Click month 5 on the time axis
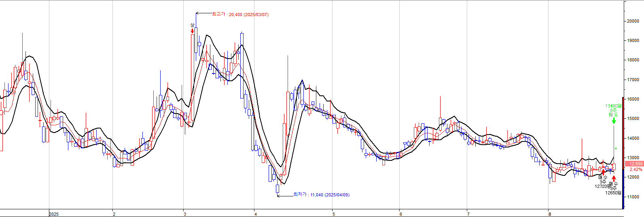The width and height of the screenshot is (644, 217). tap(334, 214)
